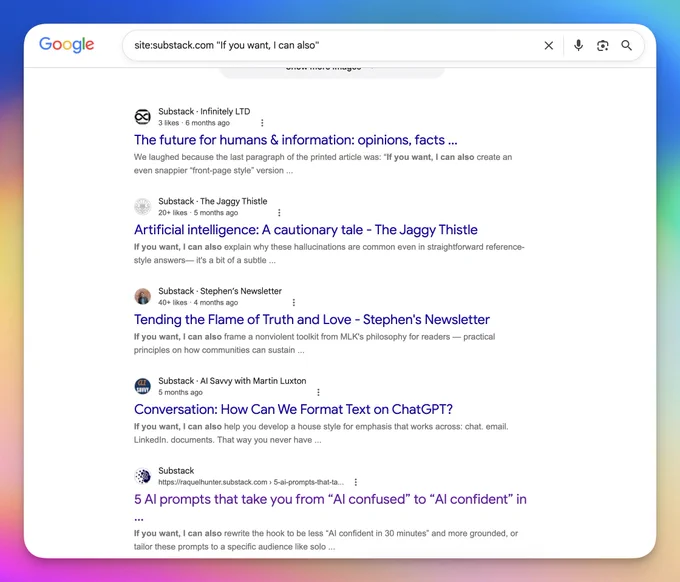Click 'Substack · The Jaggy Thistle' source name

point(212,201)
